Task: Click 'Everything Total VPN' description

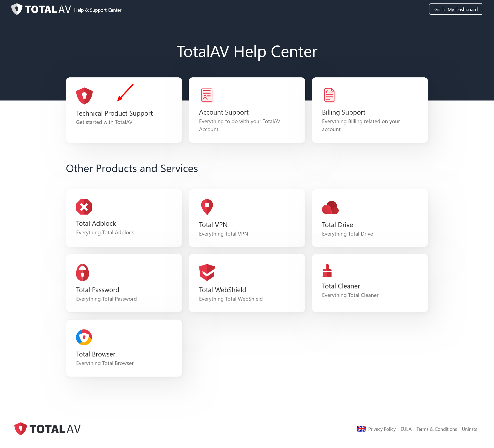Action: pyautogui.click(x=223, y=234)
